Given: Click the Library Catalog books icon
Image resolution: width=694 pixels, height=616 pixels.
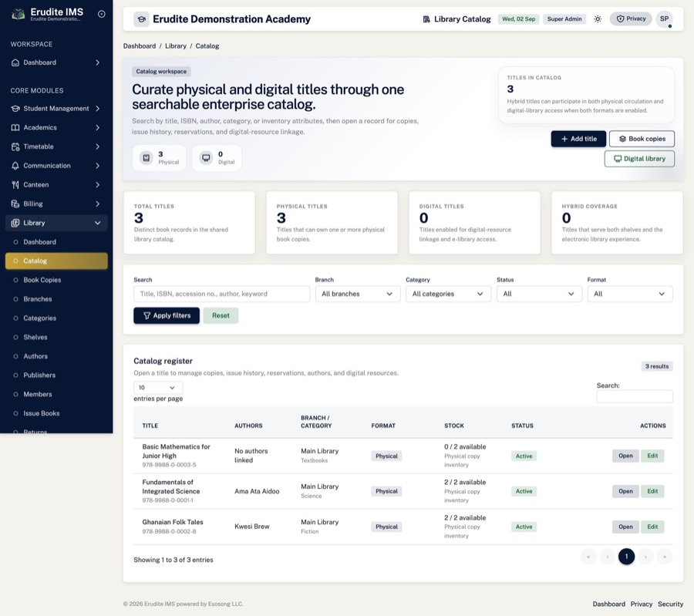Looking at the screenshot, I should click(426, 19).
